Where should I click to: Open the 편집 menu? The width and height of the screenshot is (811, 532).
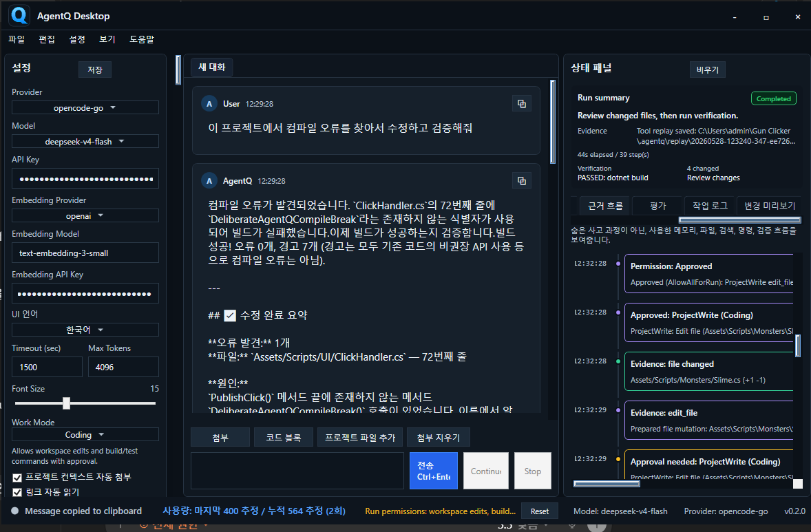[x=47, y=39]
